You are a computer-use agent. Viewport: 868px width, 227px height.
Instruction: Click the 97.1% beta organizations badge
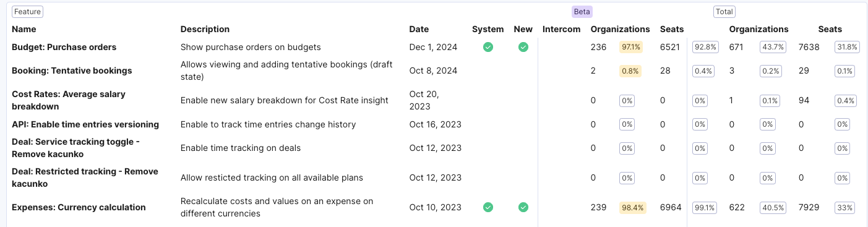click(x=631, y=47)
